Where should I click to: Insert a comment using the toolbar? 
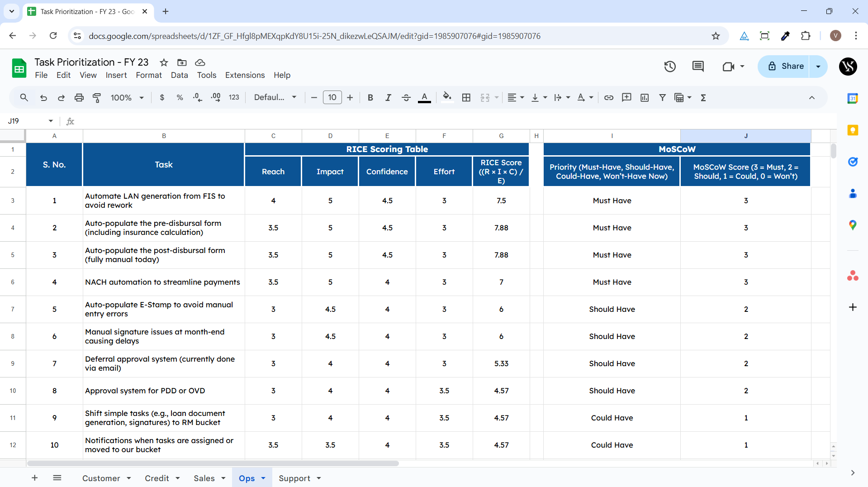coord(626,97)
